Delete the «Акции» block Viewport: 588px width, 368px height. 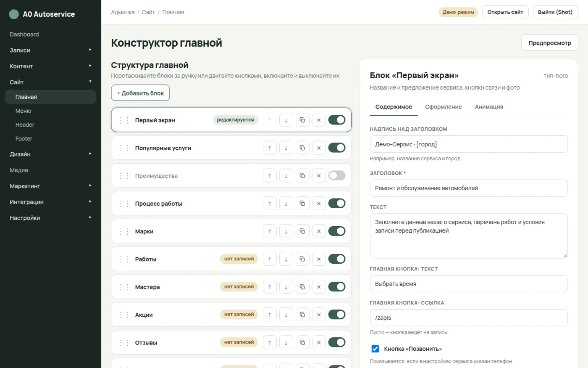pos(319,315)
